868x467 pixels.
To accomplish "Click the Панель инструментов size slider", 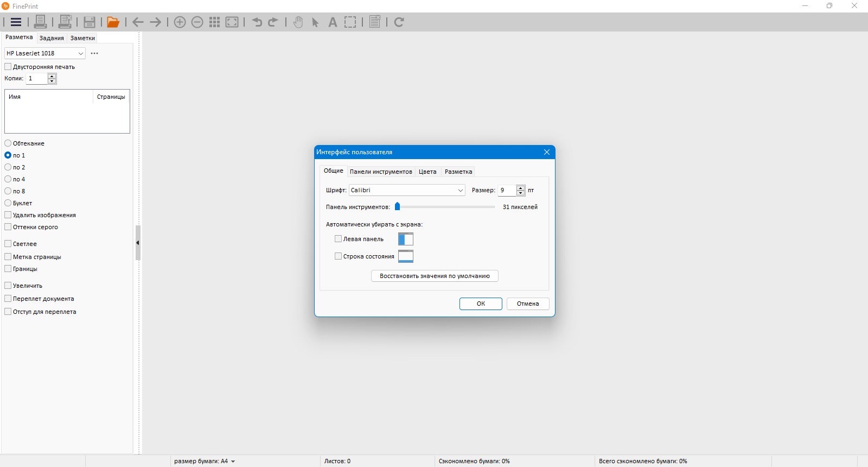I will [x=446, y=207].
